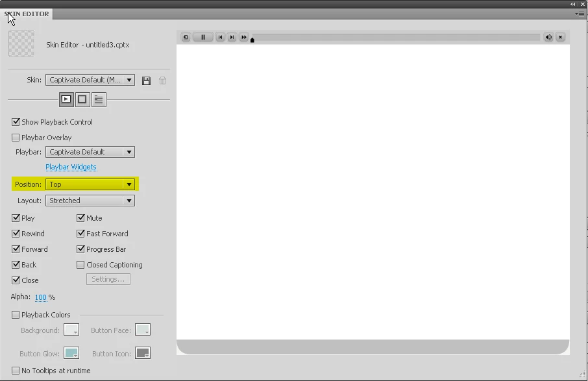Click the skin preview thumbnail

pyautogui.click(x=21, y=43)
